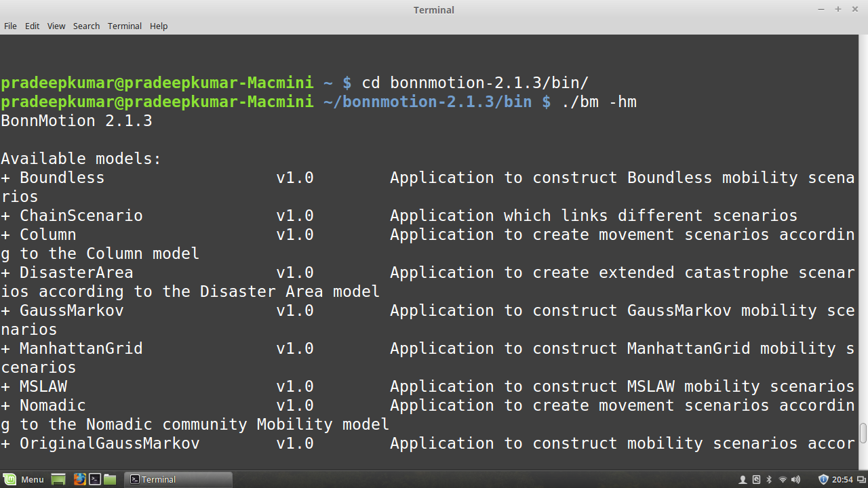Minimize the Terminal window
868x488 pixels.
(821, 9)
